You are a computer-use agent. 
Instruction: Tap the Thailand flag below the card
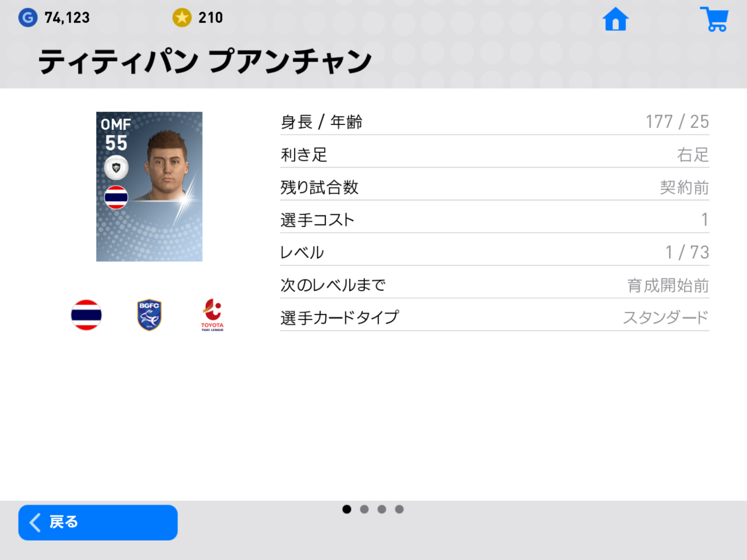(x=86, y=315)
